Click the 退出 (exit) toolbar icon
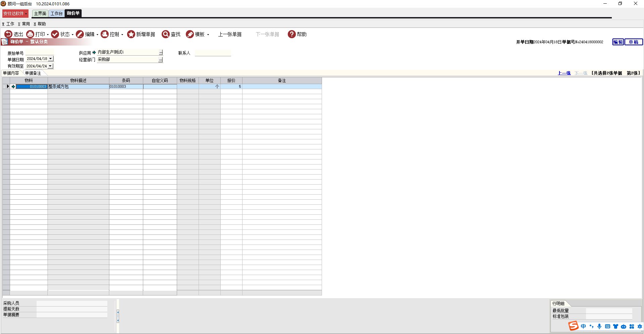 (8, 34)
